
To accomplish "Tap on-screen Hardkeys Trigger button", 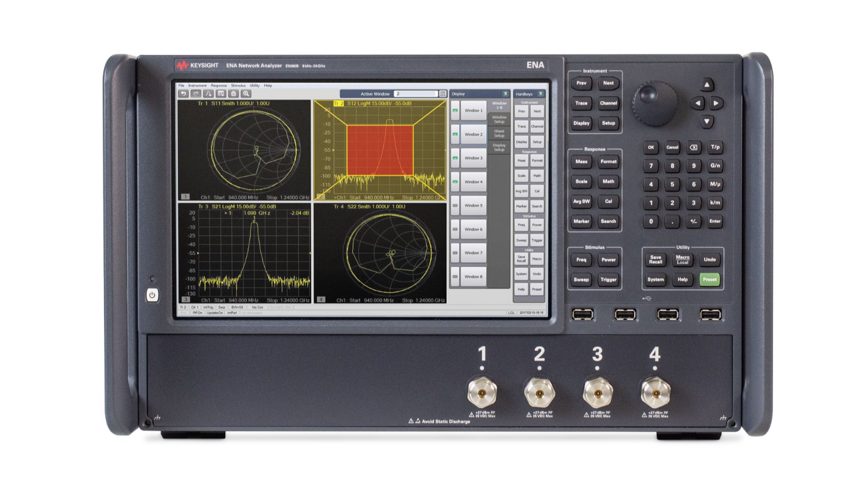I will click(537, 240).
